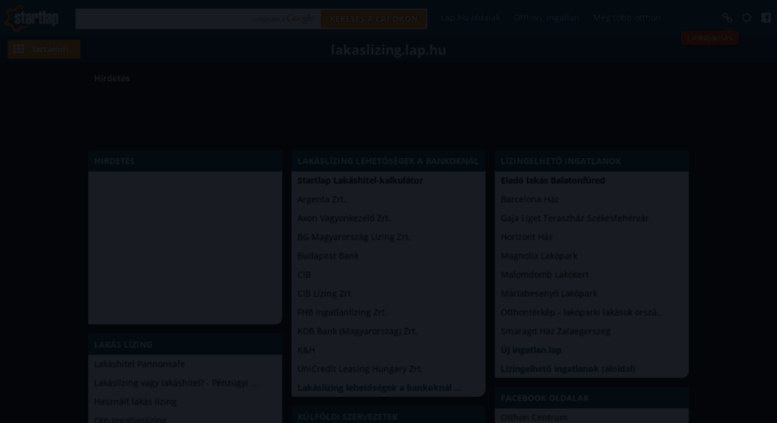Open the Még több otthon menu

(x=627, y=18)
